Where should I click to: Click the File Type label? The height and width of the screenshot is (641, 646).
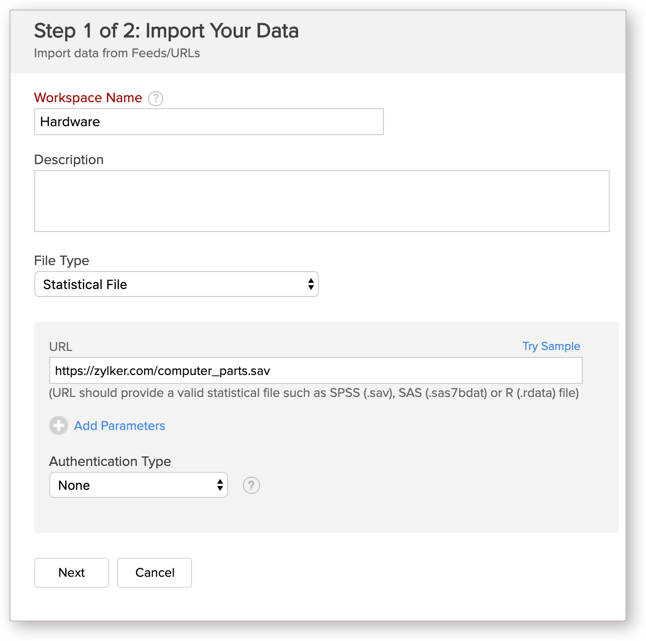(61, 260)
